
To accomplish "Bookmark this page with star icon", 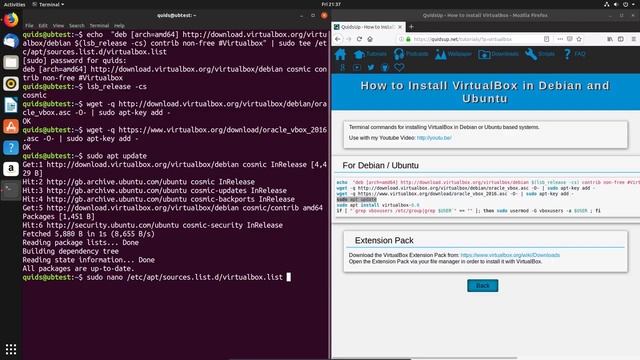I will coord(579,39).
